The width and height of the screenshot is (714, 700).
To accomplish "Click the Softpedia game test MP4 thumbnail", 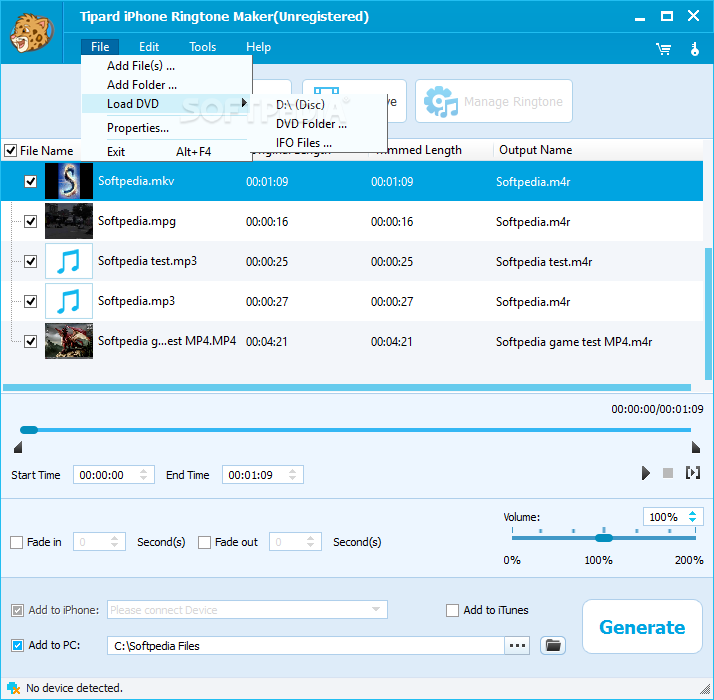I will click(69, 341).
